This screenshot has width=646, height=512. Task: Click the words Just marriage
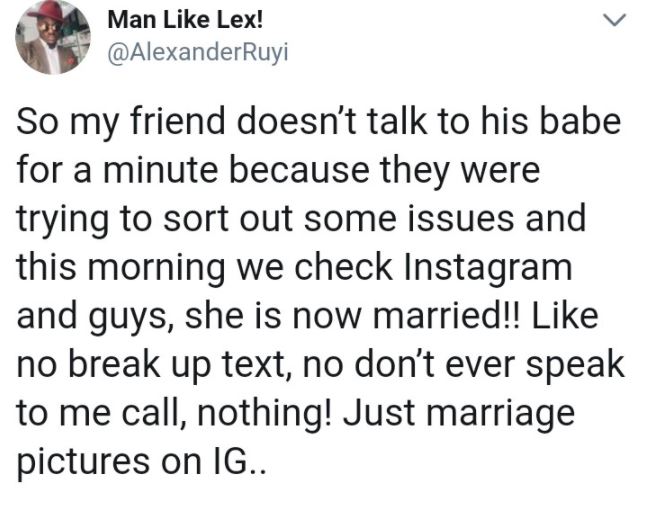(460, 414)
